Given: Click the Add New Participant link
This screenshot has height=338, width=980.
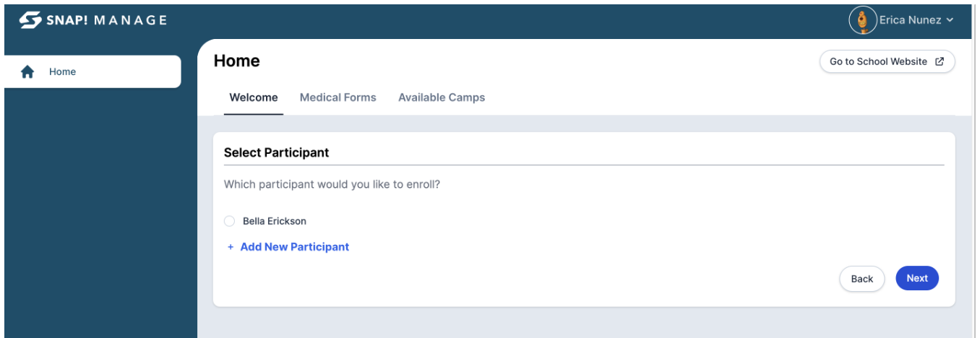Looking at the screenshot, I should (295, 247).
